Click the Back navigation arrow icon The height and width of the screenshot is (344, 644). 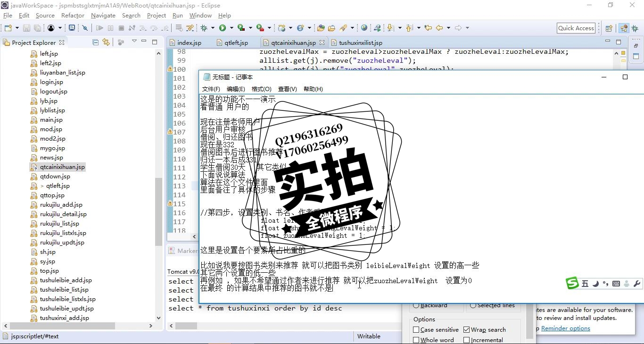(439, 28)
